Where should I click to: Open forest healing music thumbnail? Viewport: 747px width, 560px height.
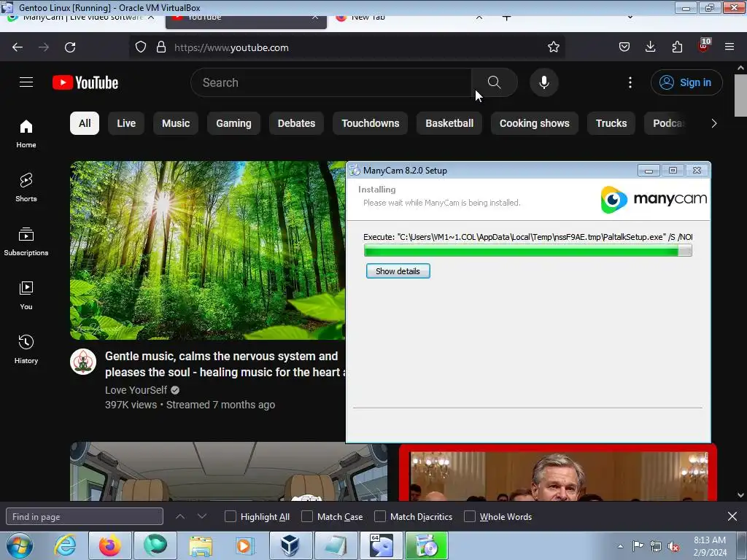[x=208, y=250]
